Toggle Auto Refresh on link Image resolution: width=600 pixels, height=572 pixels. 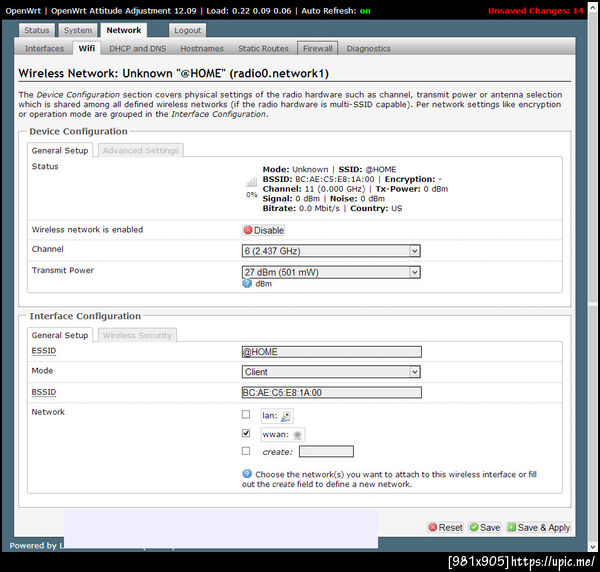pos(365,11)
